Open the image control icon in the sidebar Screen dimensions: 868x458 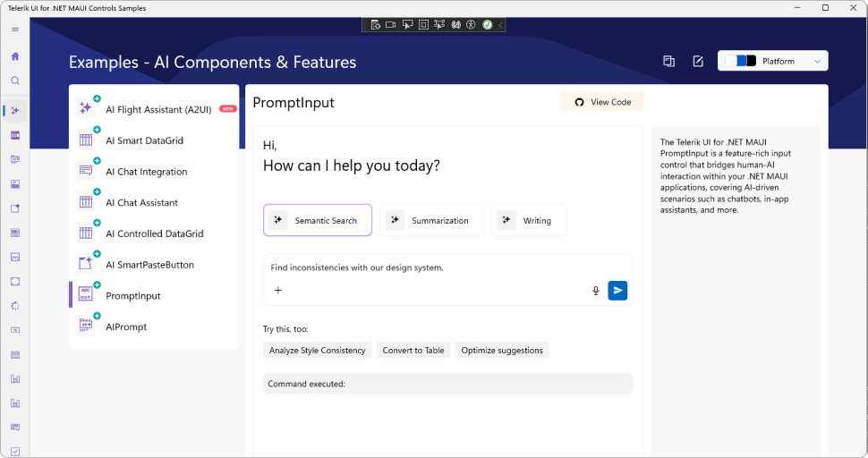[x=15, y=183]
